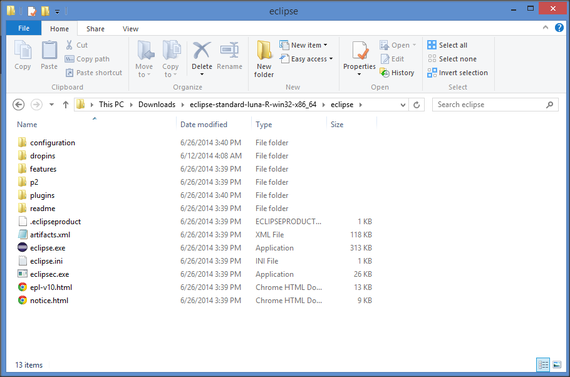Click the Properties quick access icon
The image size is (570, 377).
[32, 11]
